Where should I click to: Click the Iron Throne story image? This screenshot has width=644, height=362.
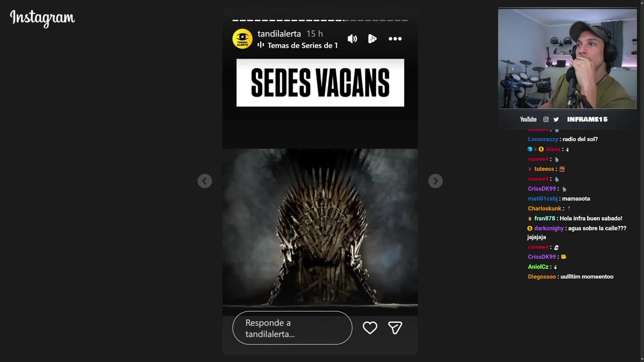(320, 232)
